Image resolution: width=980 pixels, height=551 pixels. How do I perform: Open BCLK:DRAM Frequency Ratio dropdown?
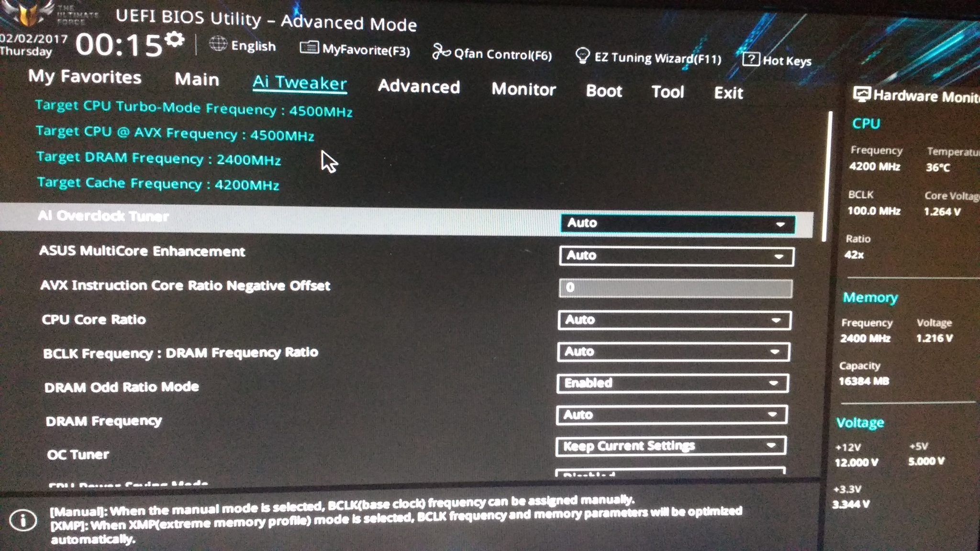pyautogui.click(x=673, y=352)
